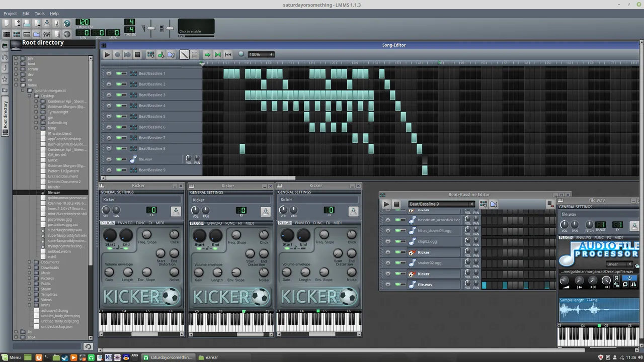Screen dimensions: 644x362
Task: Click shaker02.ogg track button in Beat+Bassline Editor
Action: pyautogui.click(x=434, y=263)
